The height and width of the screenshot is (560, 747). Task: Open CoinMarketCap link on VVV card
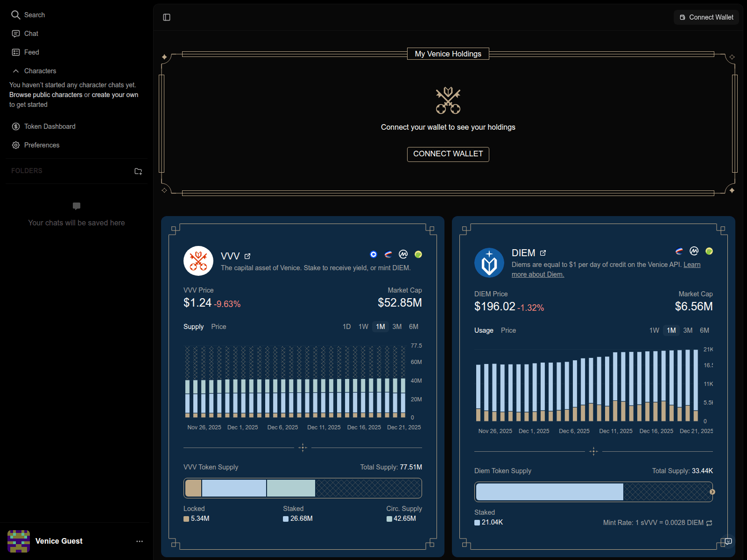(403, 254)
